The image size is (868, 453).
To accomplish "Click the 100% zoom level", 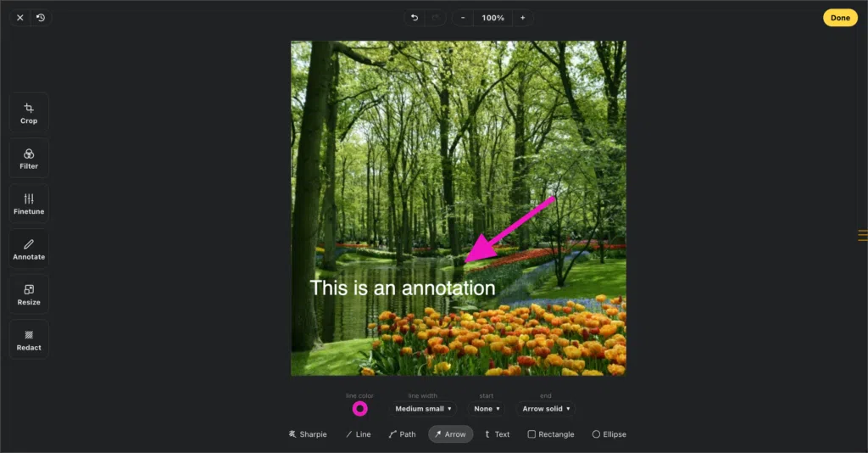I will pyautogui.click(x=492, y=18).
